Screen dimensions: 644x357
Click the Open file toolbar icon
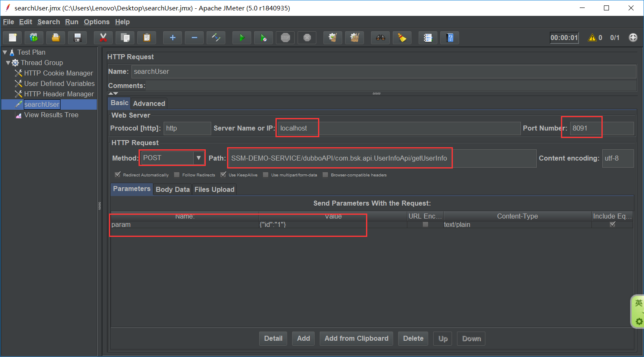[x=56, y=38]
